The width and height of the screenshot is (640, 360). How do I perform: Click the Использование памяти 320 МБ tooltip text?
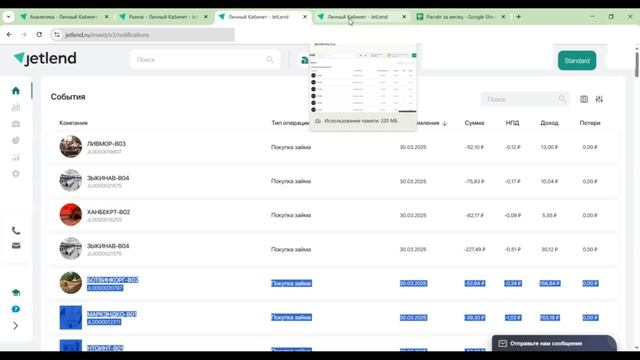[360, 121]
